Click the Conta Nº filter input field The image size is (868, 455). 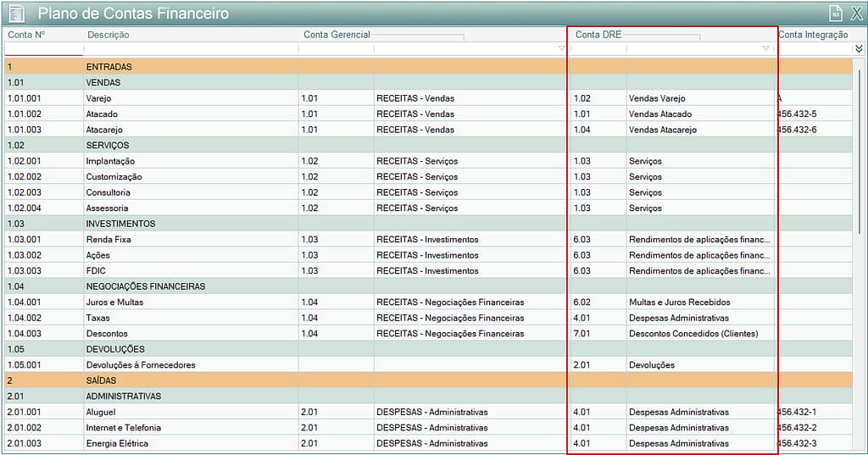point(44,49)
